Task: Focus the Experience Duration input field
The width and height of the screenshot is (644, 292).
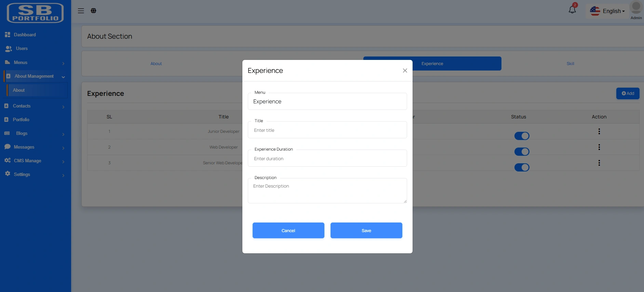Action: click(327, 159)
